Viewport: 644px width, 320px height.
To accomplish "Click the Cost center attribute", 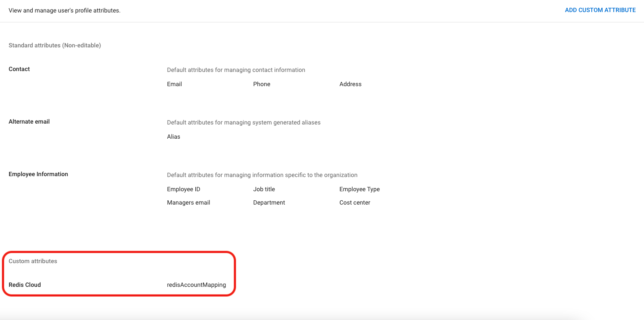I will [x=354, y=202].
